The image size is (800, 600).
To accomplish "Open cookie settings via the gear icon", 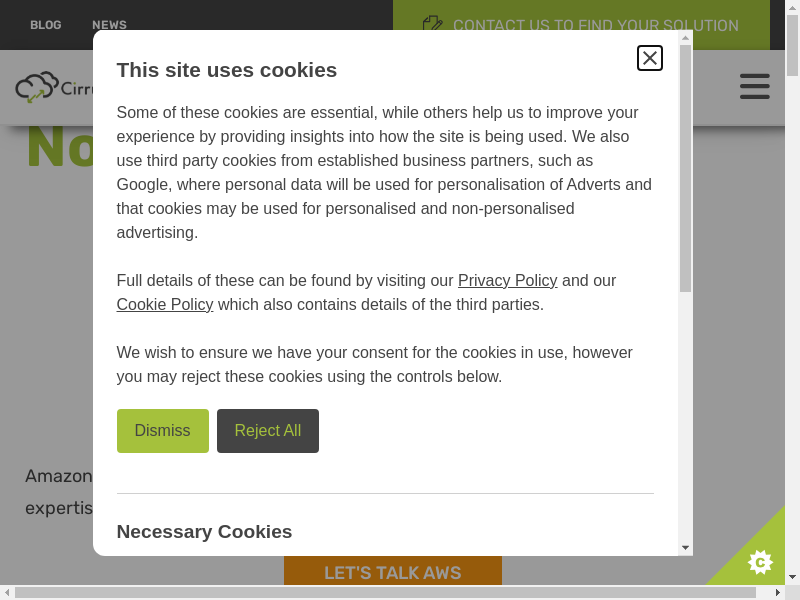I will [x=760, y=562].
